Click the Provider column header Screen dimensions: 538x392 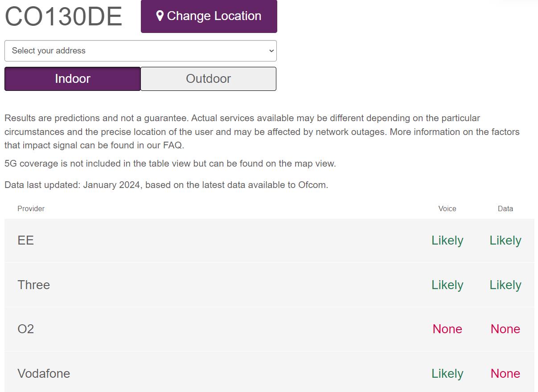pyautogui.click(x=31, y=208)
